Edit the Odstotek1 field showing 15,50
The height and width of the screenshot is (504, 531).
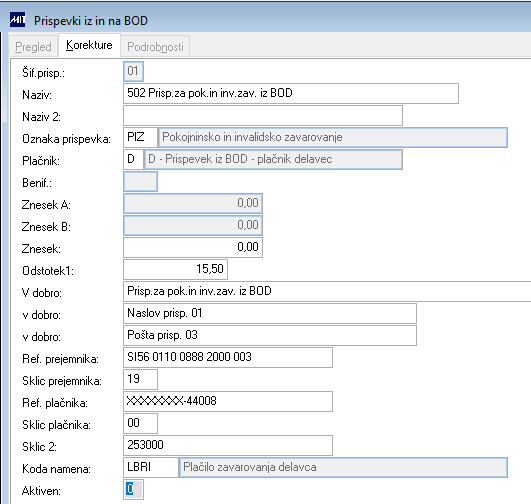point(175,269)
